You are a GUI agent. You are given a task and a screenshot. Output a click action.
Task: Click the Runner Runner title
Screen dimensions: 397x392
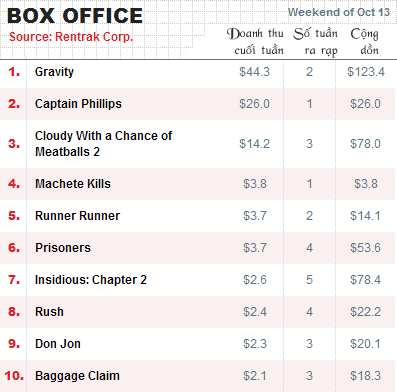click(78, 216)
